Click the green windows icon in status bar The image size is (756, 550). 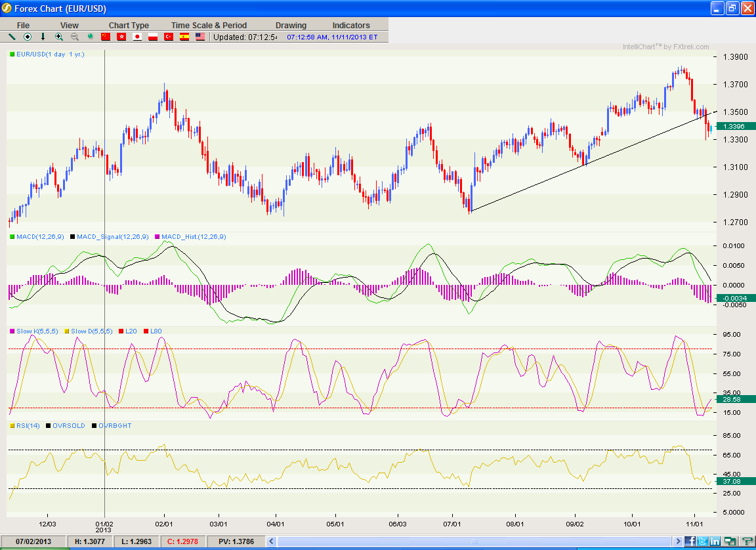click(x=730, y=541)
